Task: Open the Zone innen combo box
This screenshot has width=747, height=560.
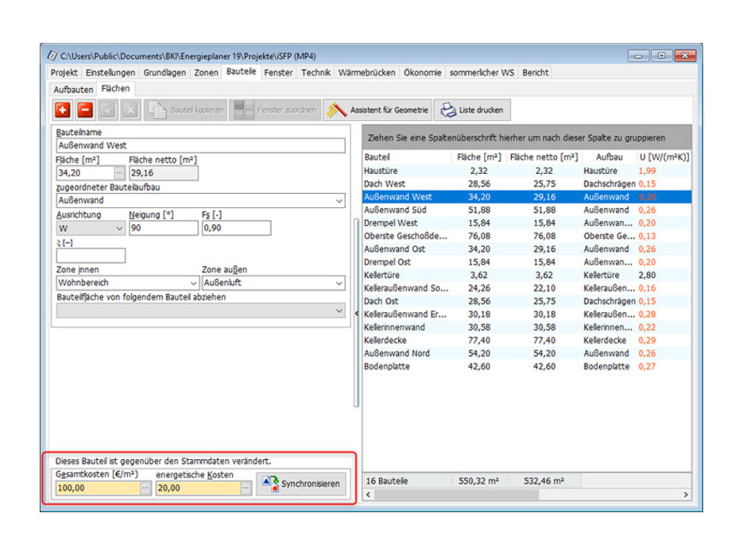Action: pos(193,283)
